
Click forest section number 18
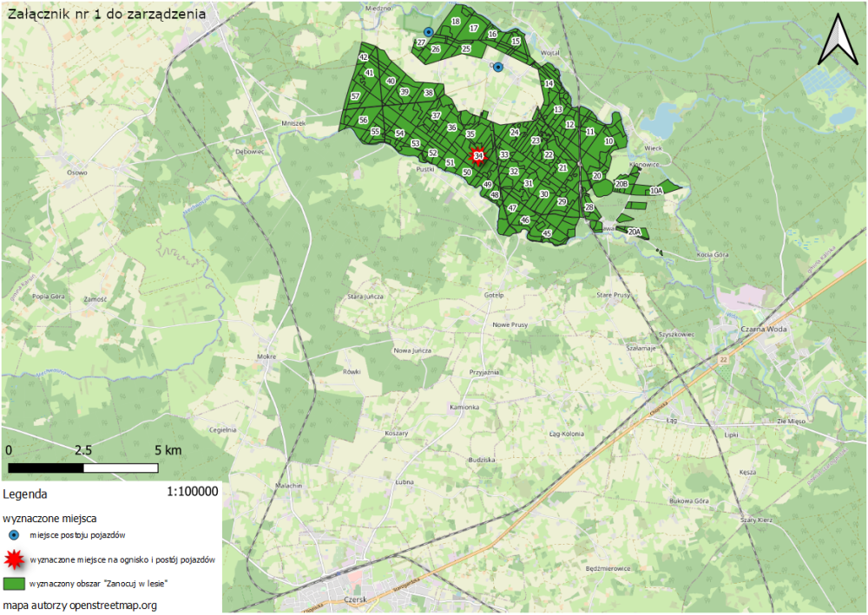tap(456, 21)
